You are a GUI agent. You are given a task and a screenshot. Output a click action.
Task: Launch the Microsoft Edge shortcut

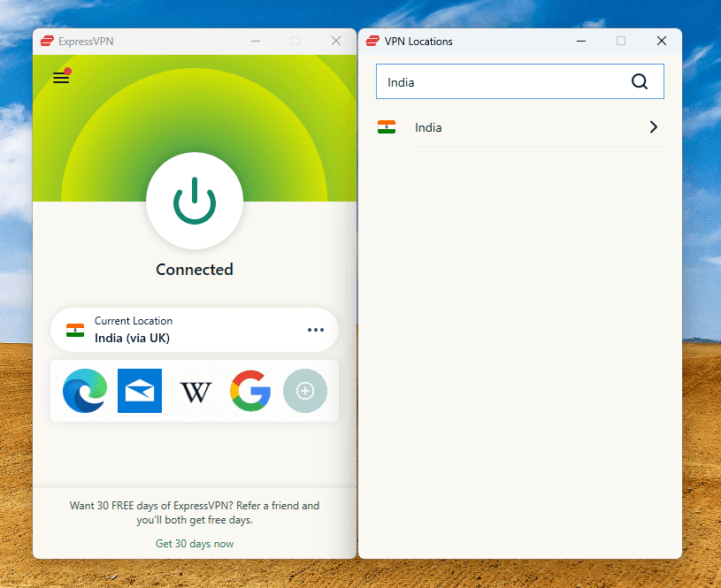click(85, 391)
